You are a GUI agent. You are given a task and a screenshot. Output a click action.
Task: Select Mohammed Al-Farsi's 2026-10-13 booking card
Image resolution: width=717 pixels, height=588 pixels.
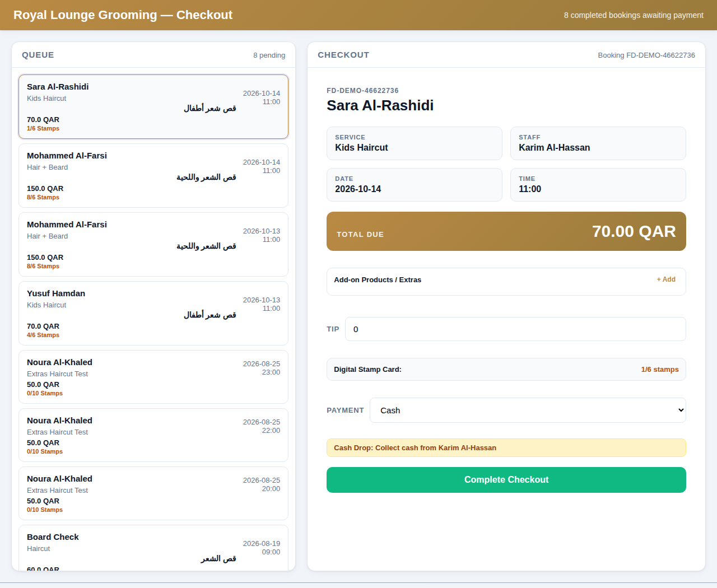153,244
